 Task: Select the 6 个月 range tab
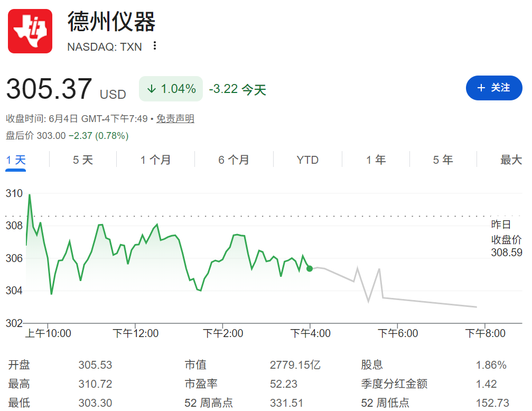(234, 160)
